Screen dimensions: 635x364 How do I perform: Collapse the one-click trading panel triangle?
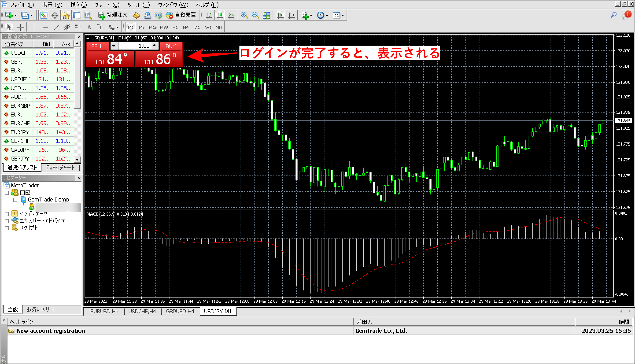click(x=88, y=38)
